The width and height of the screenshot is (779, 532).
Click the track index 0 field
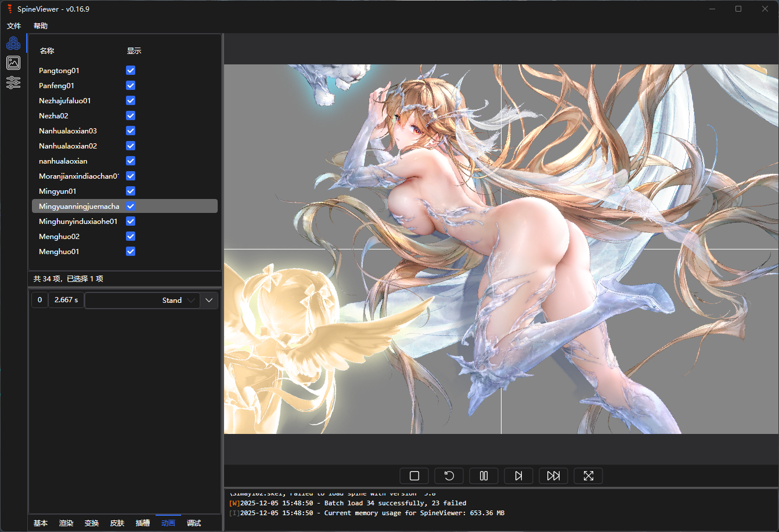point(39,301)
